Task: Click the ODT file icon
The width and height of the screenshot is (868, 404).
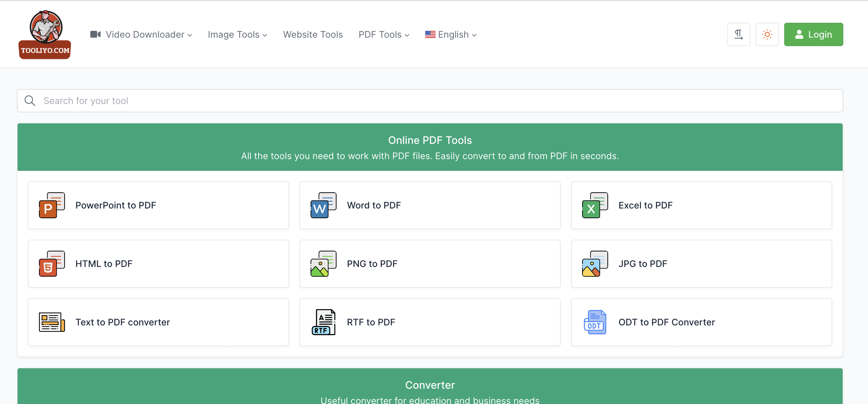Action: pos(595,322)
